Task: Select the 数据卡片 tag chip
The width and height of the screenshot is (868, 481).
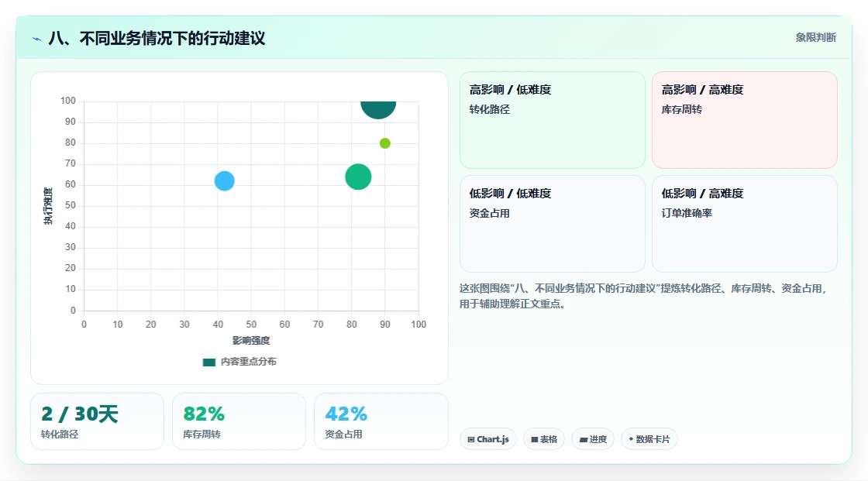Action: pyautogui.click(x=649, y=439)
